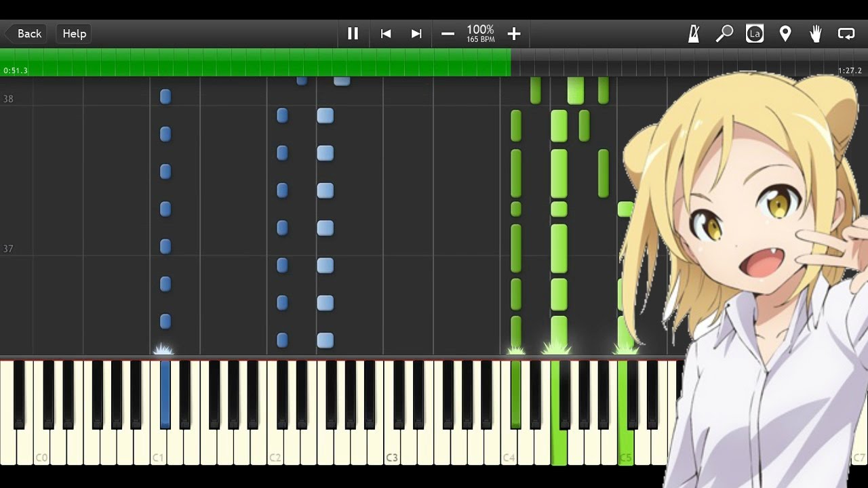Decrease playback speed with minus button
Viewport: 868px width, 488px height.
click(x=448, y=34)
